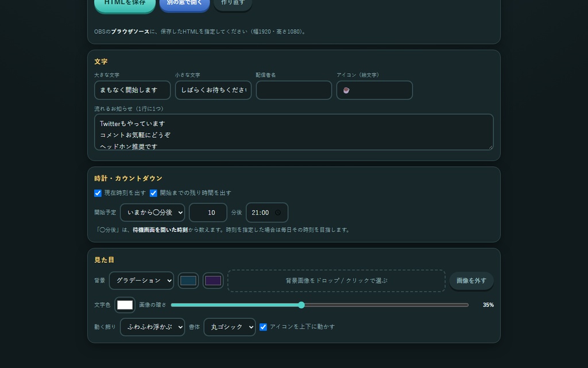Open the purple gradient color swatch
Viewport: 588px width, 368px height.
click(x=213, y=281)
